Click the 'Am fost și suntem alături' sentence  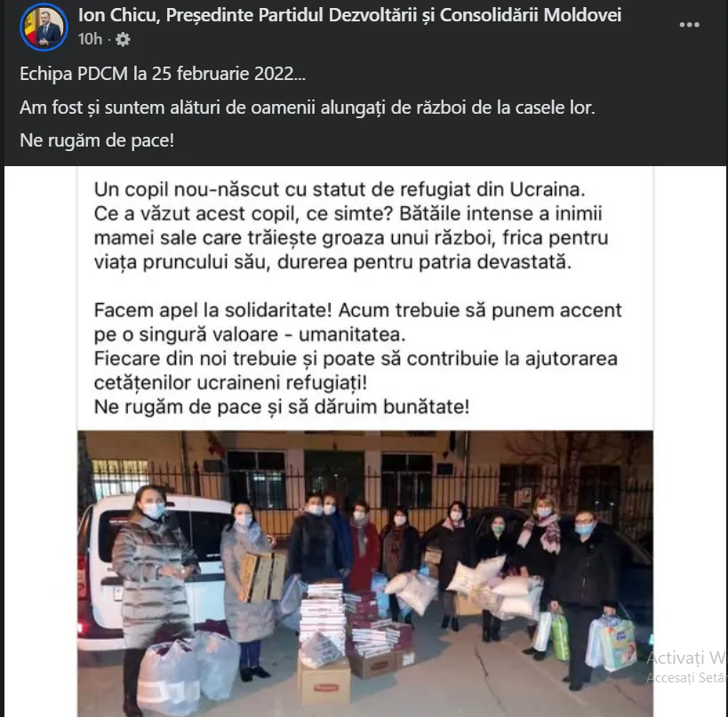(x=308, y=108)
